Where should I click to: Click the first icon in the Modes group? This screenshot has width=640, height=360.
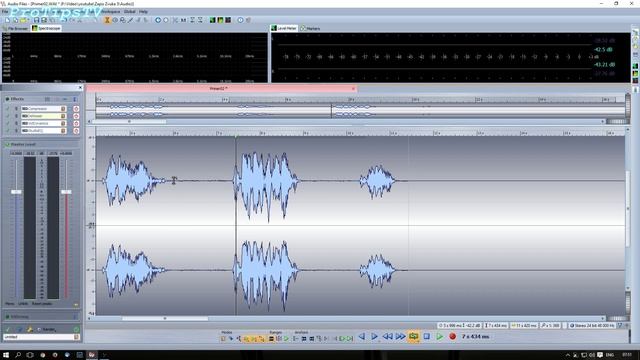223,339
